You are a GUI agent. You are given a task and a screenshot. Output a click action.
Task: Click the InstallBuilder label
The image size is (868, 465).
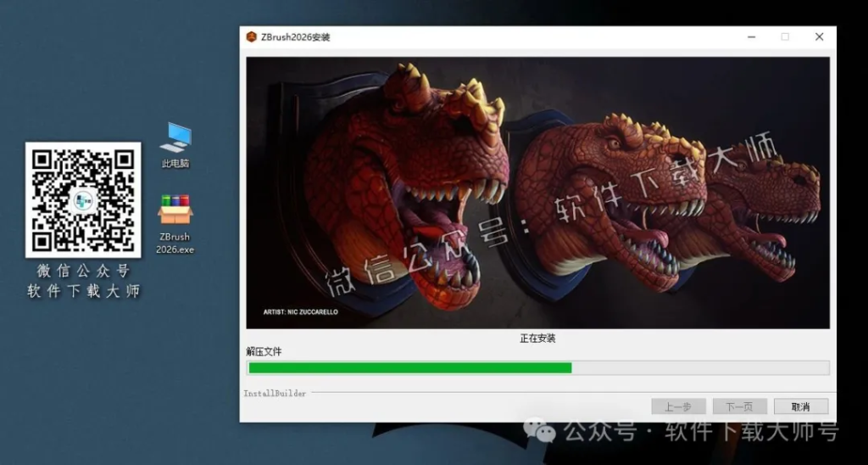tap(275, 394)
